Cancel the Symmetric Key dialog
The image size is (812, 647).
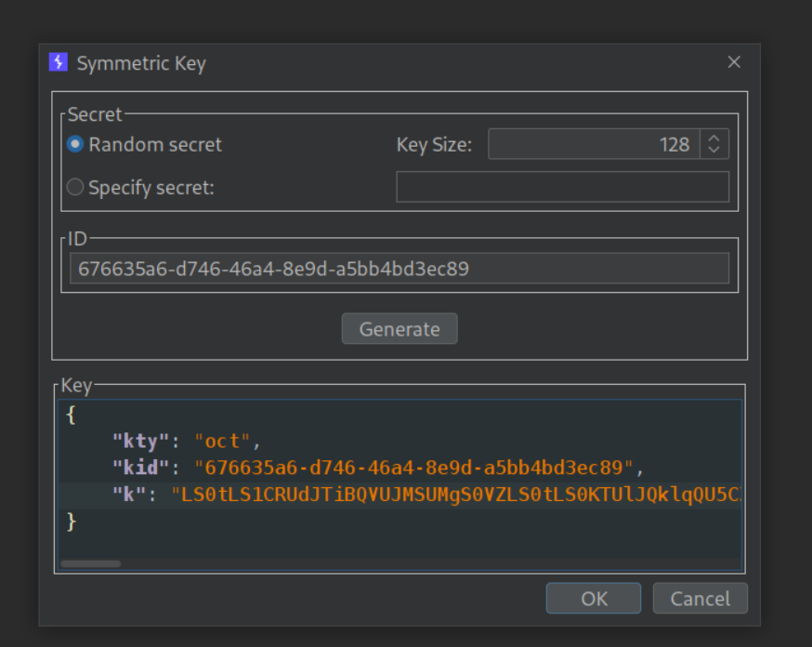pyautogui.click(x=700, y=599)
